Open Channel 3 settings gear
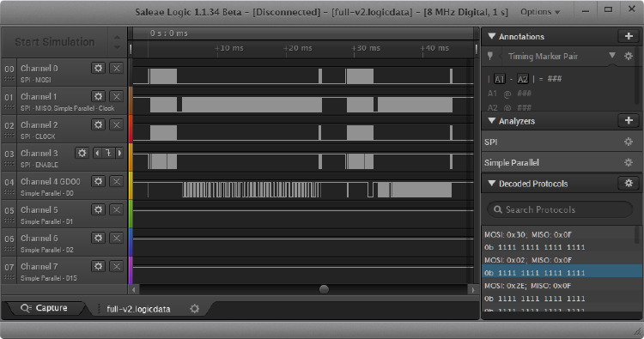 [82, 153]
